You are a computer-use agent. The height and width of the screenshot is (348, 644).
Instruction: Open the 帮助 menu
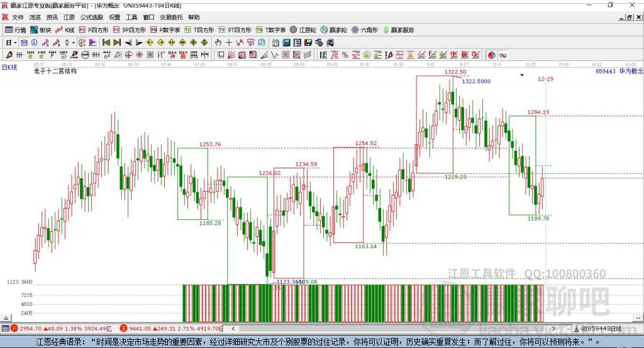(194, 17)
